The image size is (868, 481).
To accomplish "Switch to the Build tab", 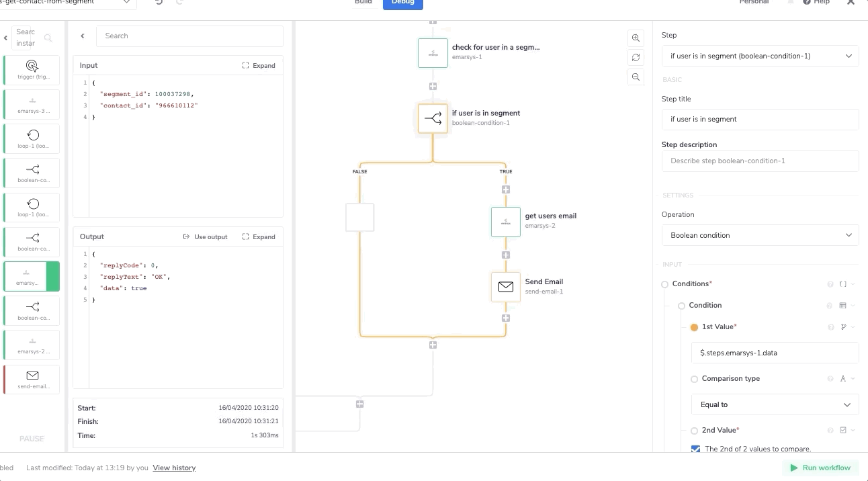I will tap(363, 3).
